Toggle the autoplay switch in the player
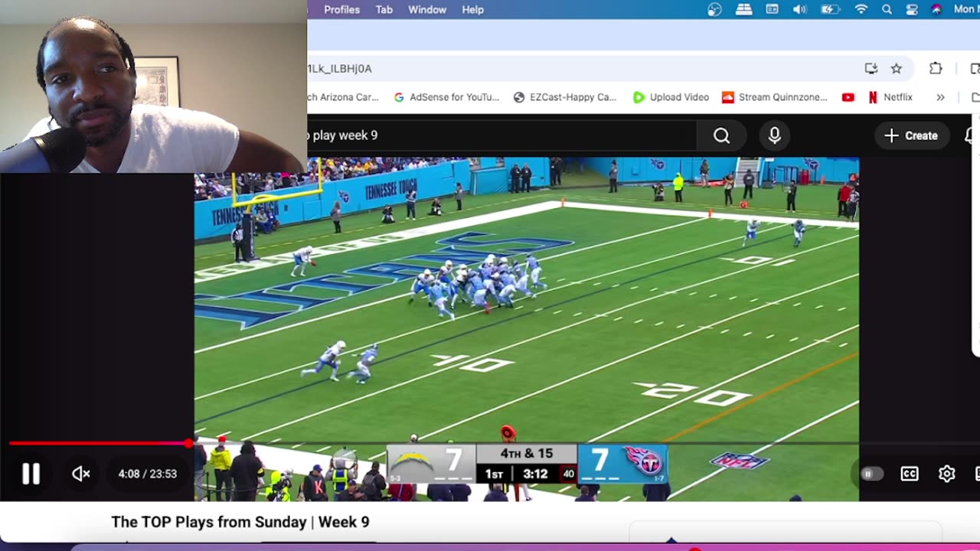 tap(871, 474)
